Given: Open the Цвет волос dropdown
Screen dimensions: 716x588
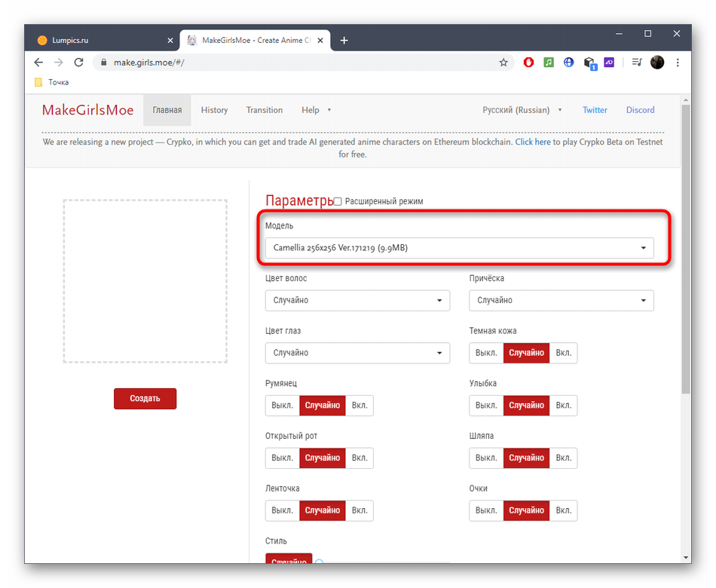Looking at the screenshot, I should click(x=357, y=301).
